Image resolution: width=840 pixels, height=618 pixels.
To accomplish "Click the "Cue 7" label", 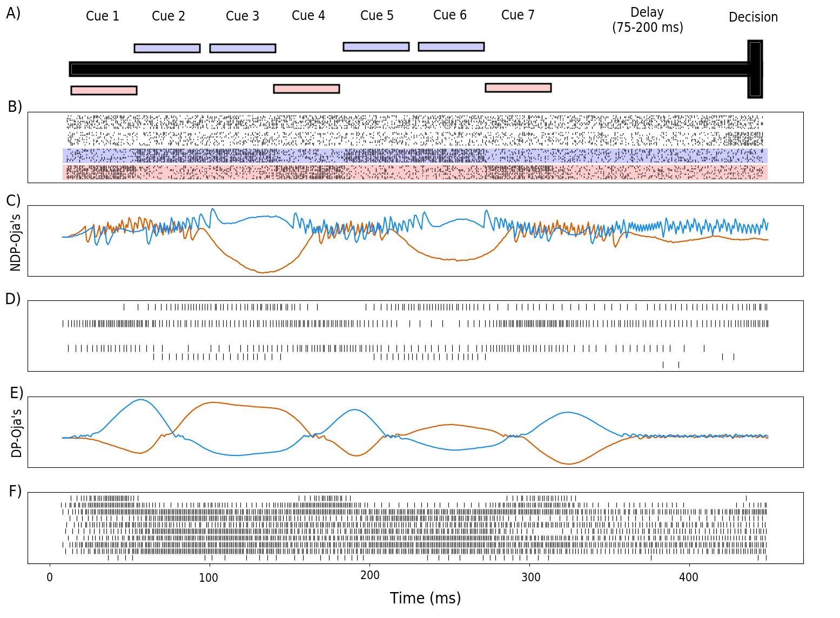I will click(x=518, y=15).
